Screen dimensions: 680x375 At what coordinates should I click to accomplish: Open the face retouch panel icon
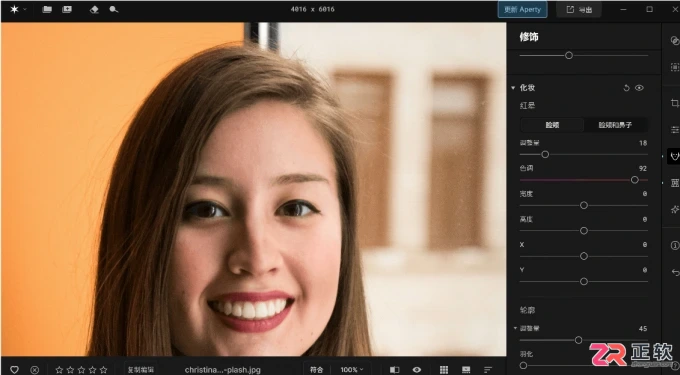pos(674,156)
